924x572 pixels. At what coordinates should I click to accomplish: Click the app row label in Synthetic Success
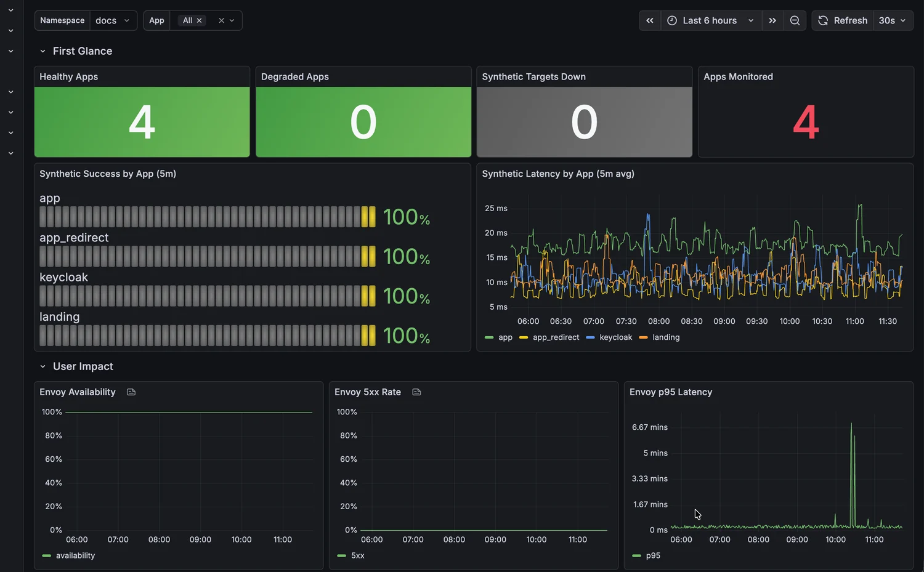click(50, 198)
